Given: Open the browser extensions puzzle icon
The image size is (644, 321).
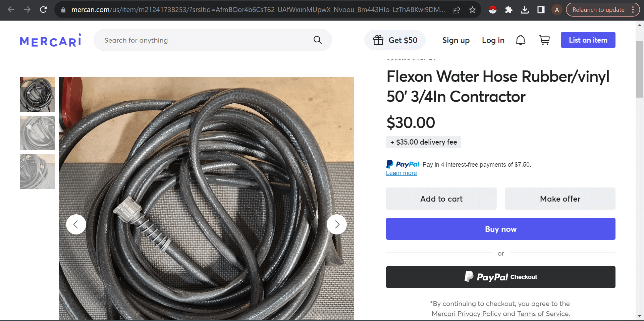Looking at the screenshot, I should click(508, 10).
